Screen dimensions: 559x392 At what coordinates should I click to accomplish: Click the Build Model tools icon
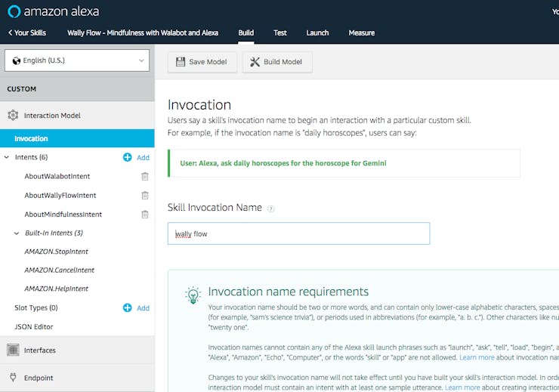click(x=255, y=62)
